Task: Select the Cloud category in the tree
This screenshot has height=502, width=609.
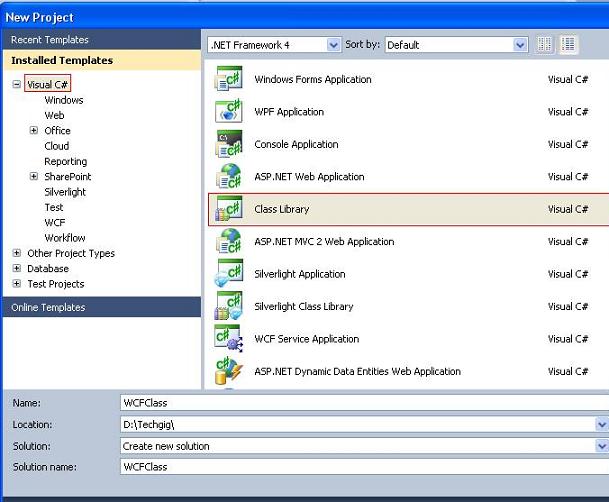Action: (x=57, y=146)
